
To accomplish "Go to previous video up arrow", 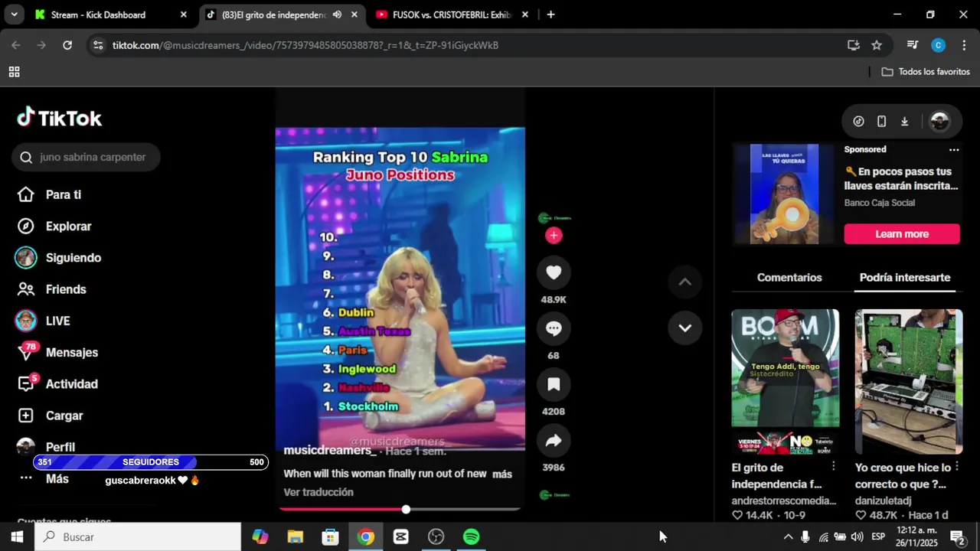I will 684,282.
